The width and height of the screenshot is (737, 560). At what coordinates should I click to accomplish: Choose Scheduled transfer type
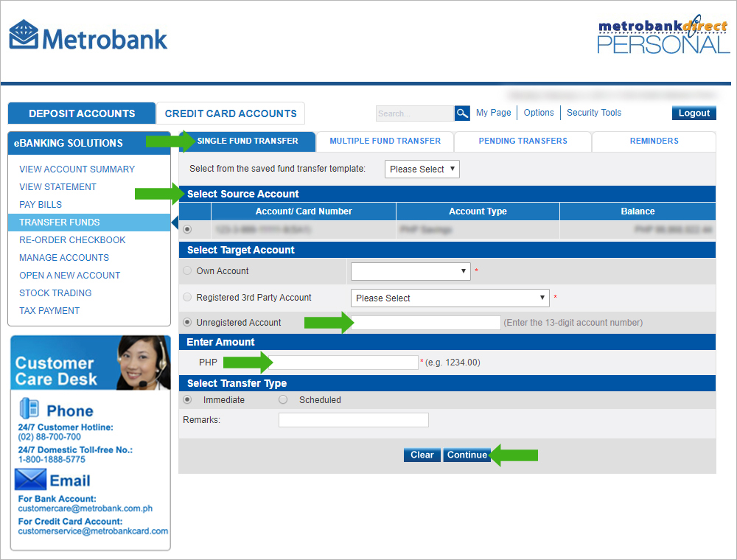point(283,400)
